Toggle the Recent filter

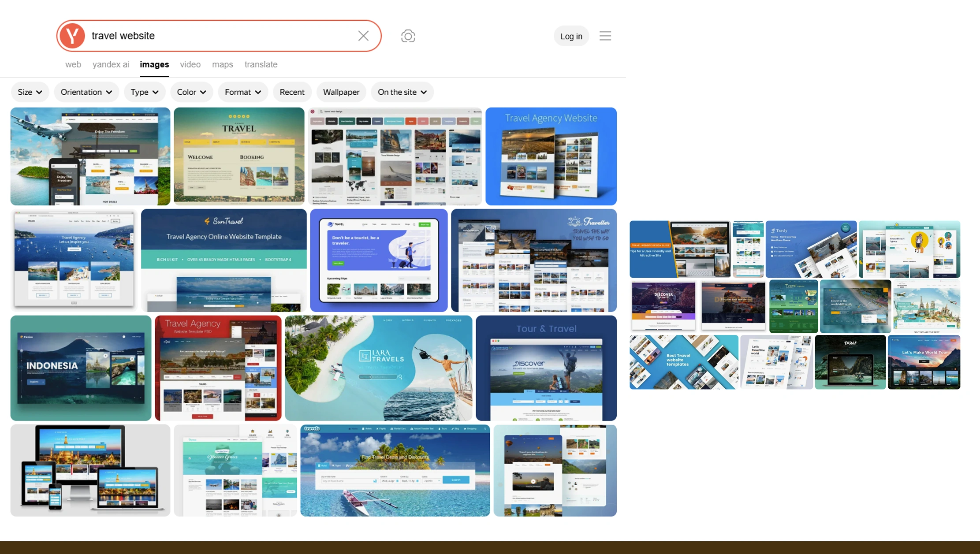pyautogui.click(x=292, y=92)
